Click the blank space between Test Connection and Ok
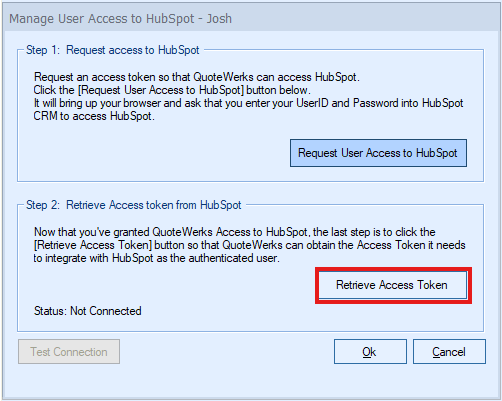Viewport: 502px width, 401px height. [227, 352]
